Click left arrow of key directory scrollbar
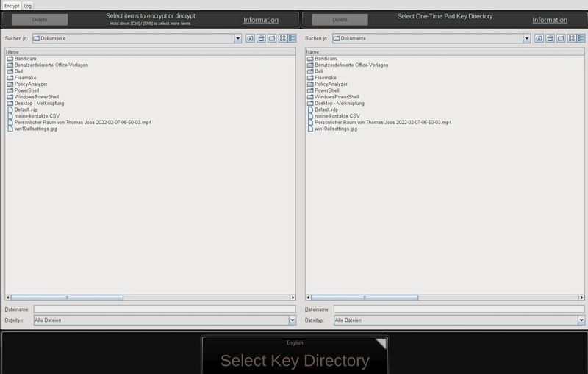 tap(308, 298)
